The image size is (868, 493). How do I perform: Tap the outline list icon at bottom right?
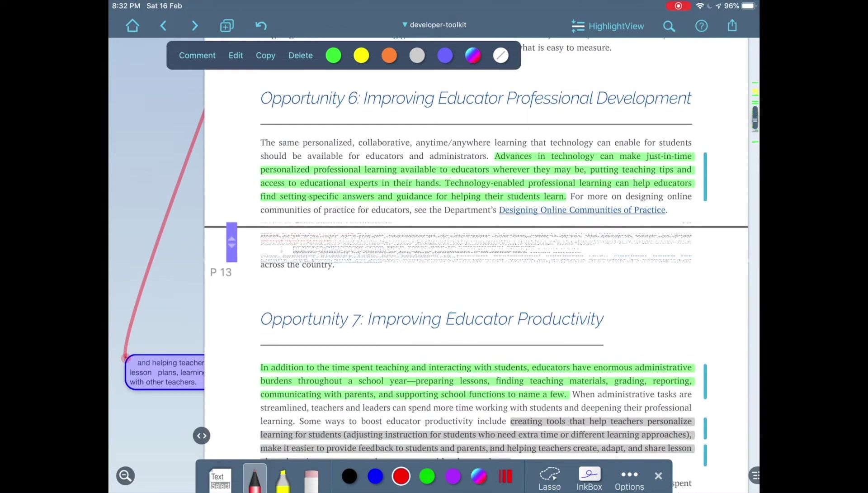pyautogui.click(x=755, y=475)
